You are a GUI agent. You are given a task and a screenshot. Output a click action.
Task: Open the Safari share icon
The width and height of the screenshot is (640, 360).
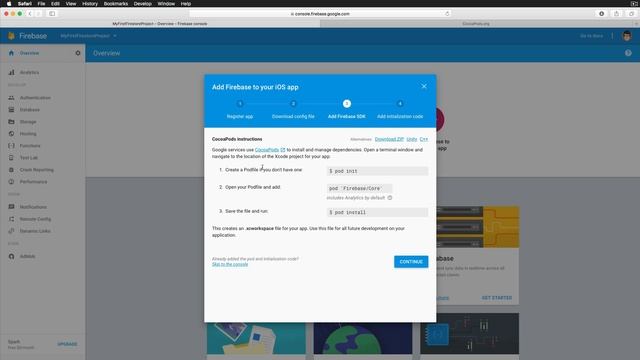click(616, 13)
